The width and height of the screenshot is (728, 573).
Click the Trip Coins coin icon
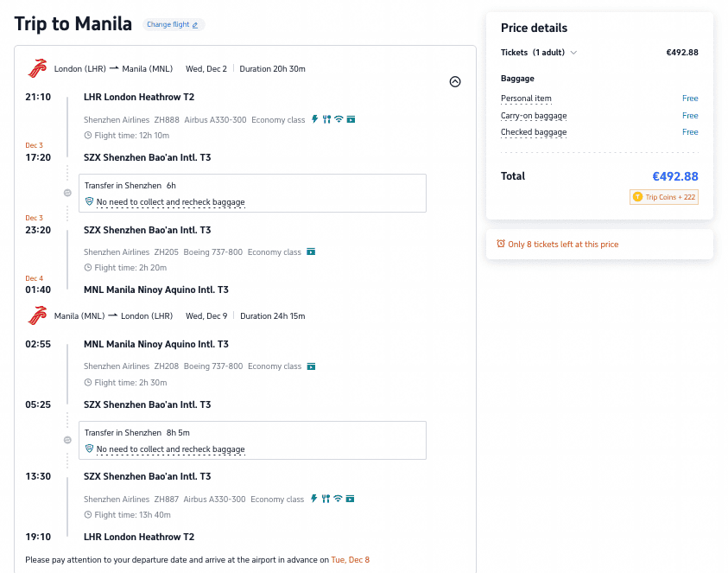pyautogui.click(x=637, y=197)
